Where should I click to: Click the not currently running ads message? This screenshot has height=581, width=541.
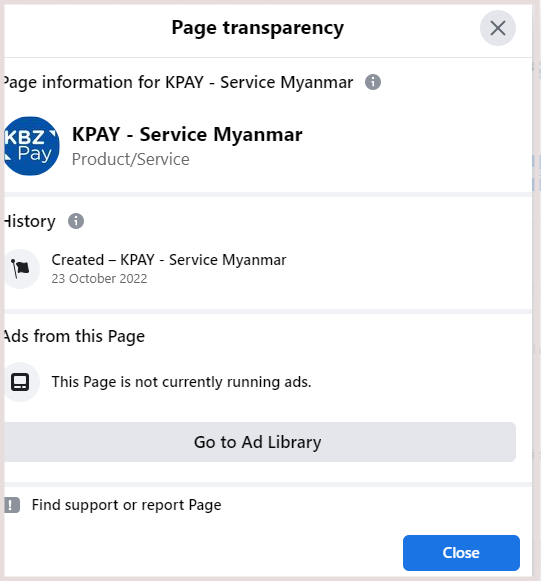pyautogui.click(x=181, y=382)
